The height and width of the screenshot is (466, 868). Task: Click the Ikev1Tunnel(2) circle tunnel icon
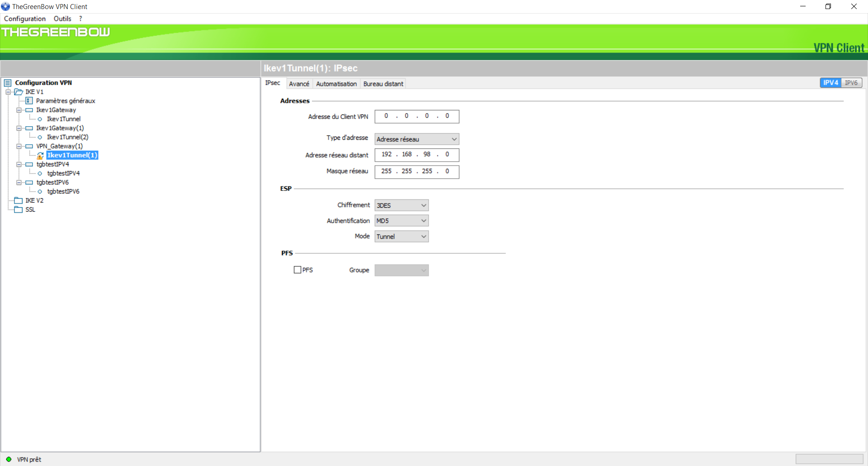40,137
